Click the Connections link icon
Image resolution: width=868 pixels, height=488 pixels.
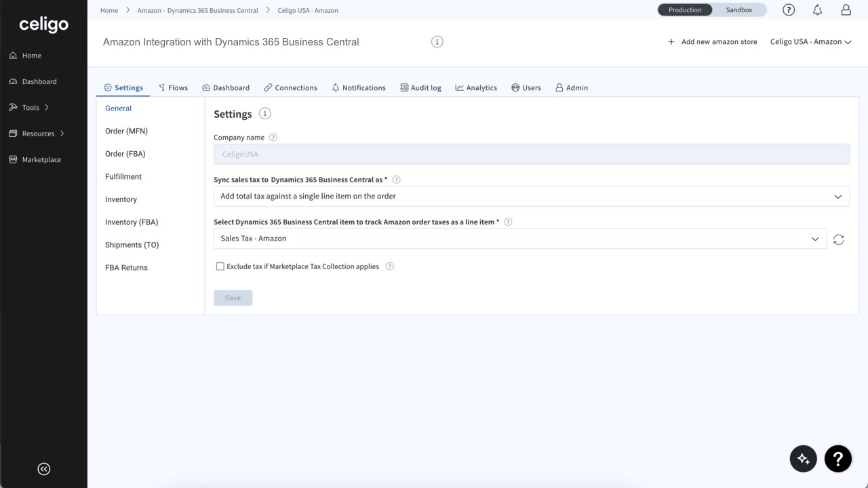coord(268,87)
